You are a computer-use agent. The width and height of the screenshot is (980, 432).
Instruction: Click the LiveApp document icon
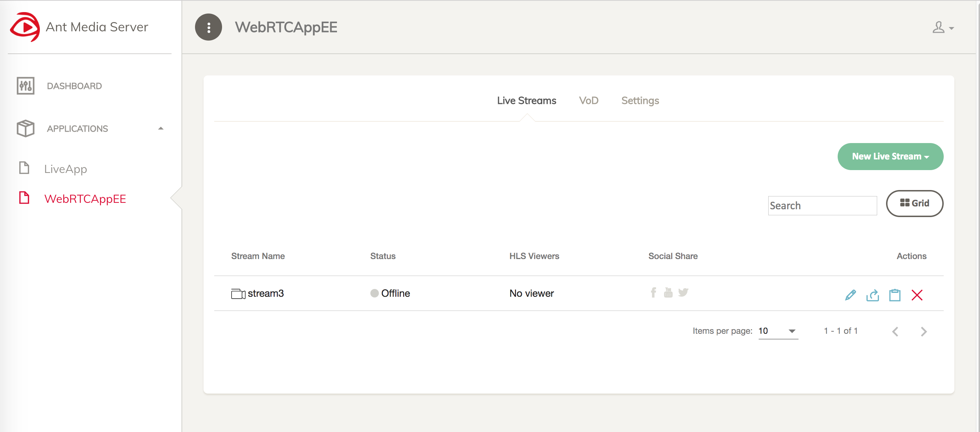pyautogui.click(x=24, y=168)
